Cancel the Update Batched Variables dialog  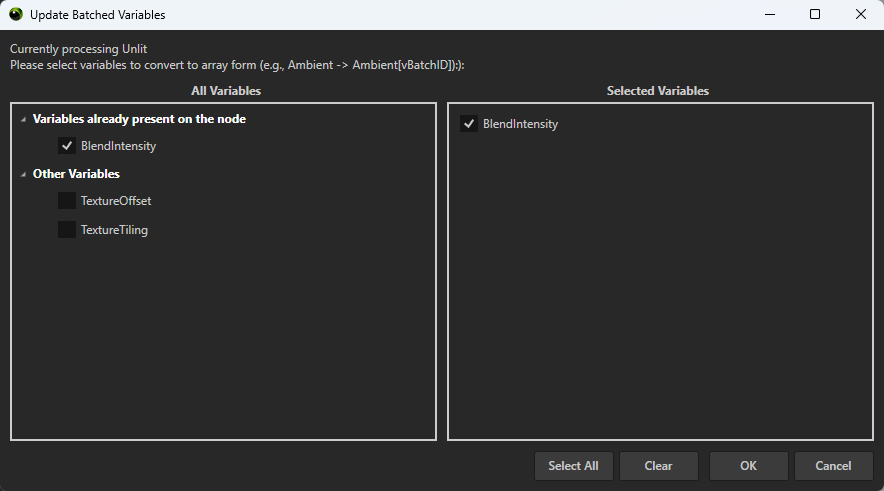coord(833,466)
